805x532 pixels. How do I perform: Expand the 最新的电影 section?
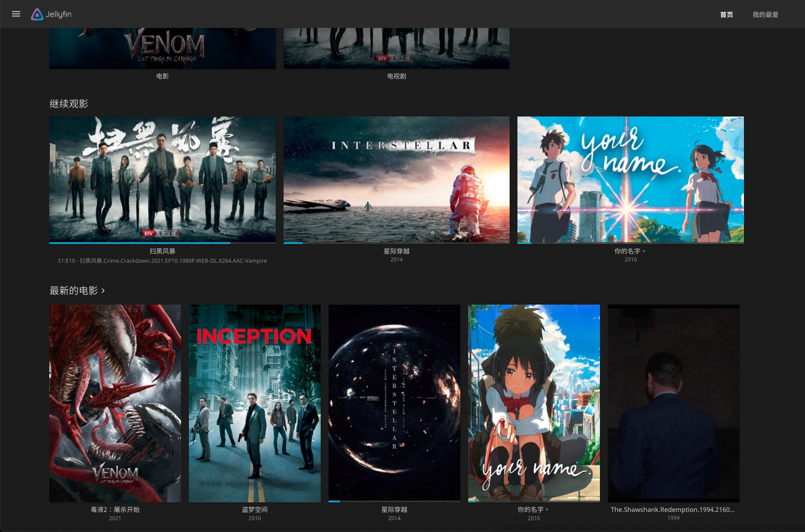pos(77,290)
